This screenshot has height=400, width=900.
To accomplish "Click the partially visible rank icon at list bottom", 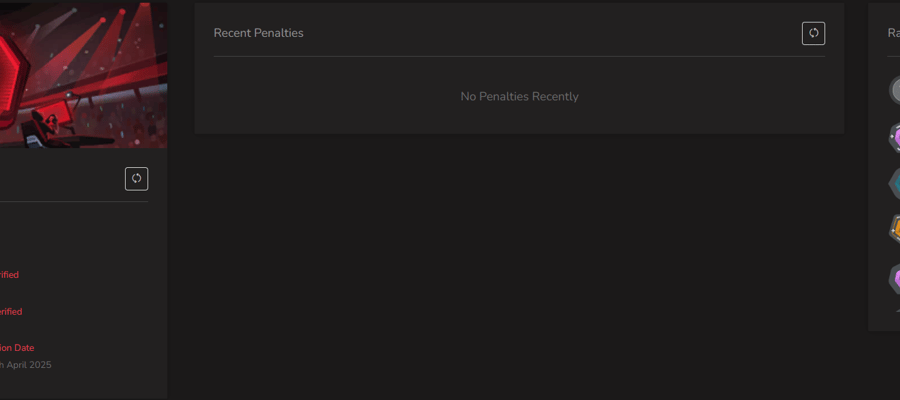I will (897, 310).
